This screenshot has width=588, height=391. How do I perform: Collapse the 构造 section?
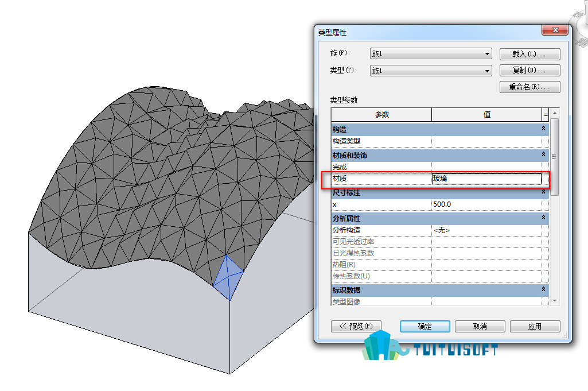[x=543, y=129]
